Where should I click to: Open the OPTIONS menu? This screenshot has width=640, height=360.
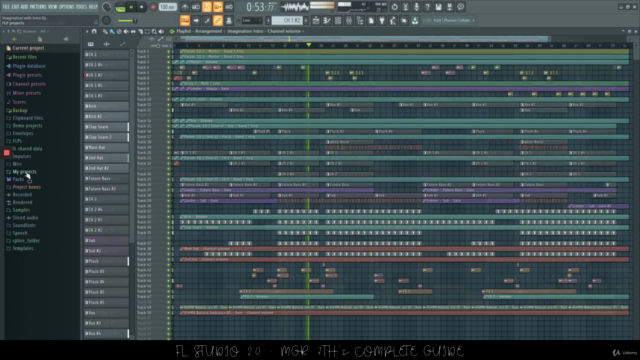(67, 7)
